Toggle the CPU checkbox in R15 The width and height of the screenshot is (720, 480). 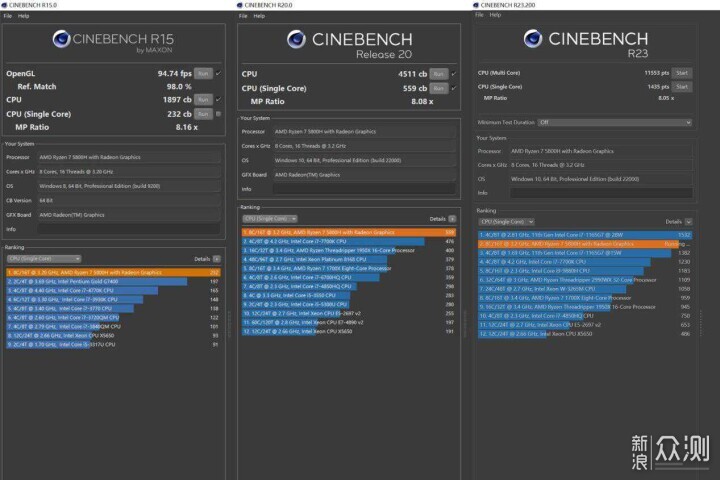219,99
